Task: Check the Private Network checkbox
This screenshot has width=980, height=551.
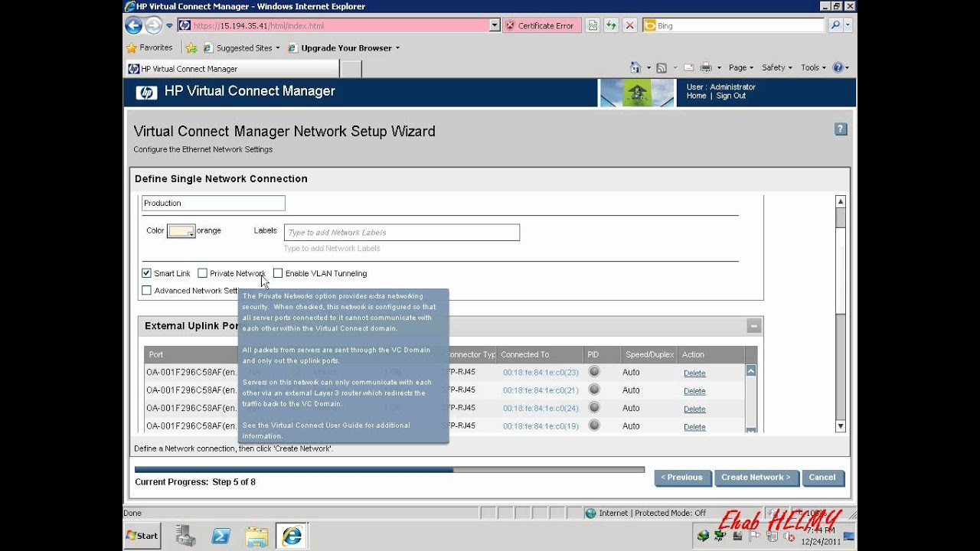Action: (x=202, y=273)
